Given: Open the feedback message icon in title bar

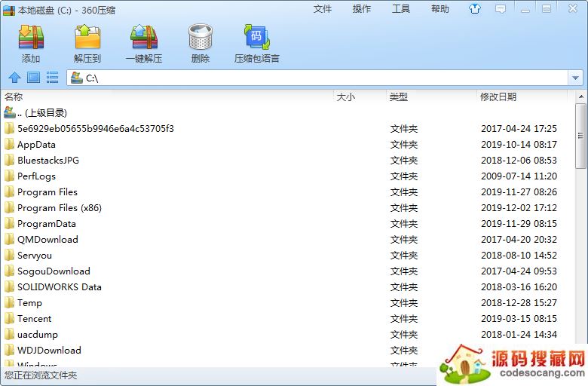Looking at the screenshot, I should [501, 8].
